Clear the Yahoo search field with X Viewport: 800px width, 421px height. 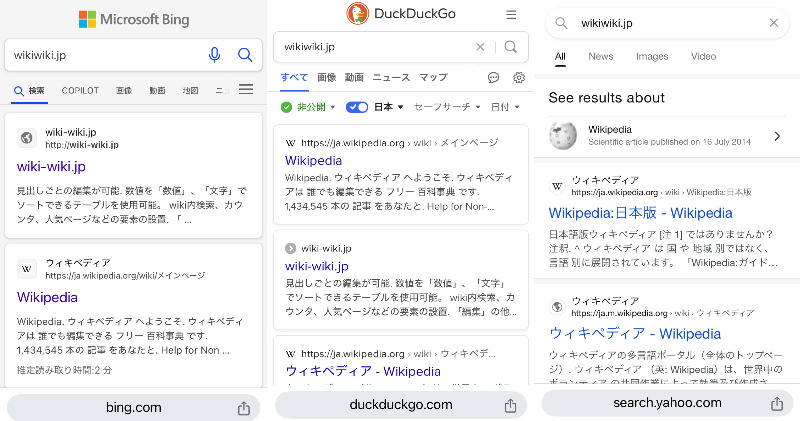coord(773,23)
